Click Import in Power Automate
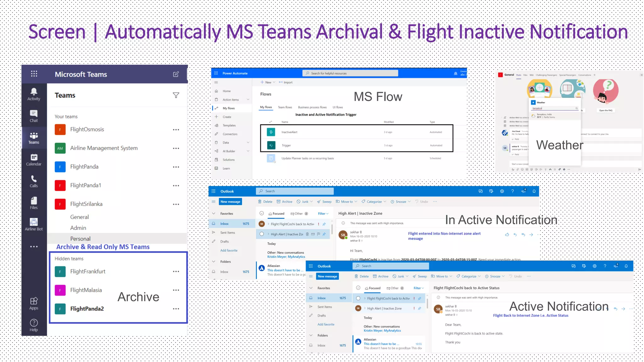The height and width of the screenshot is (362, 644). (x=286, y=82)
